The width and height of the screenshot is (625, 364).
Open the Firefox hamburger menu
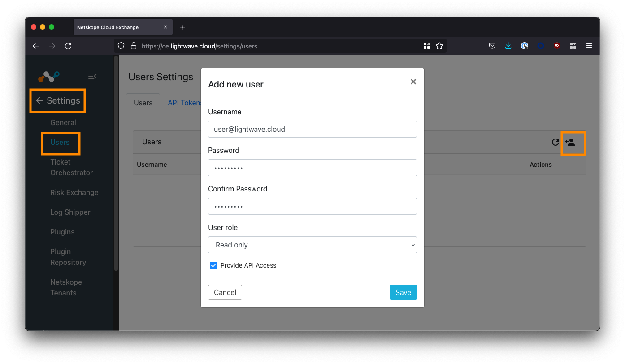pyautogui.click(x=589, y=46)
